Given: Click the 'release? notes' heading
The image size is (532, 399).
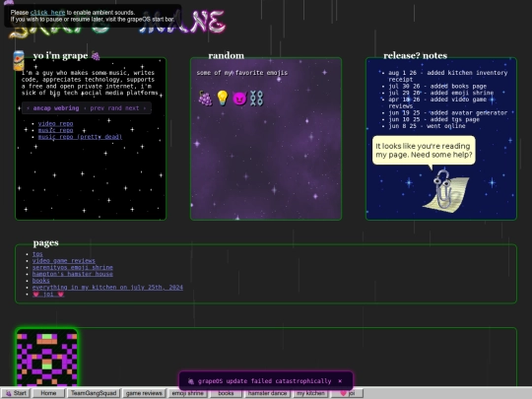Looking at the screenshot, I should [x=416, y=55].
